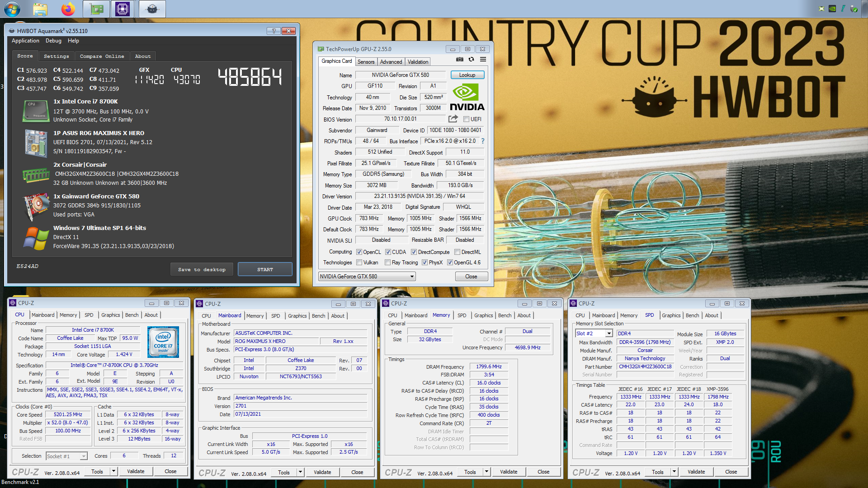
Task: Click the Show desktop strip on taskbar
Action: point(865,9)
